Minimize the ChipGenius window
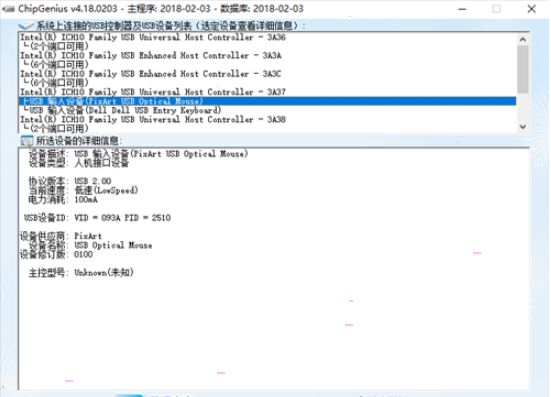Viewport: 551px width, 397px height. (462, 9)
